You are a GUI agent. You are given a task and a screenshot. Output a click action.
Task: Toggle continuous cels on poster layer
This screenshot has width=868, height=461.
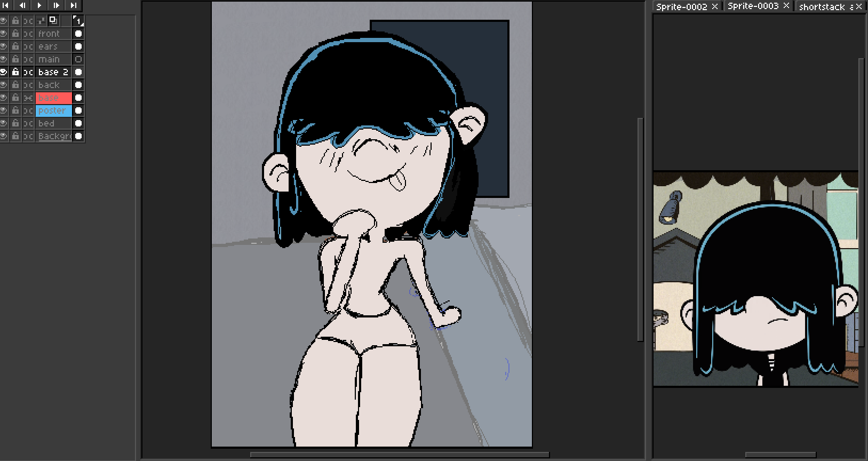28,110
